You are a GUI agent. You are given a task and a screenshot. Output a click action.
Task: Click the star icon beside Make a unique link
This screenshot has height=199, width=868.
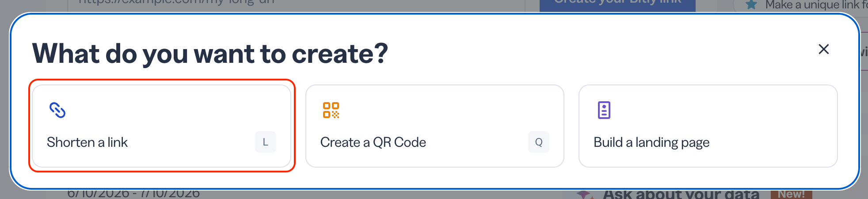coord(751,5)
